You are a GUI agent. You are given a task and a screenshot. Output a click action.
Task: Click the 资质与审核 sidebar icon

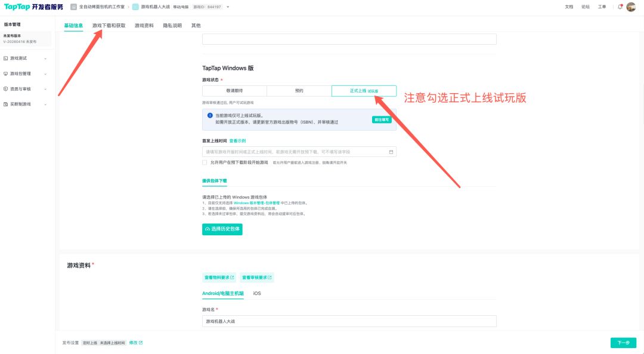6,89
